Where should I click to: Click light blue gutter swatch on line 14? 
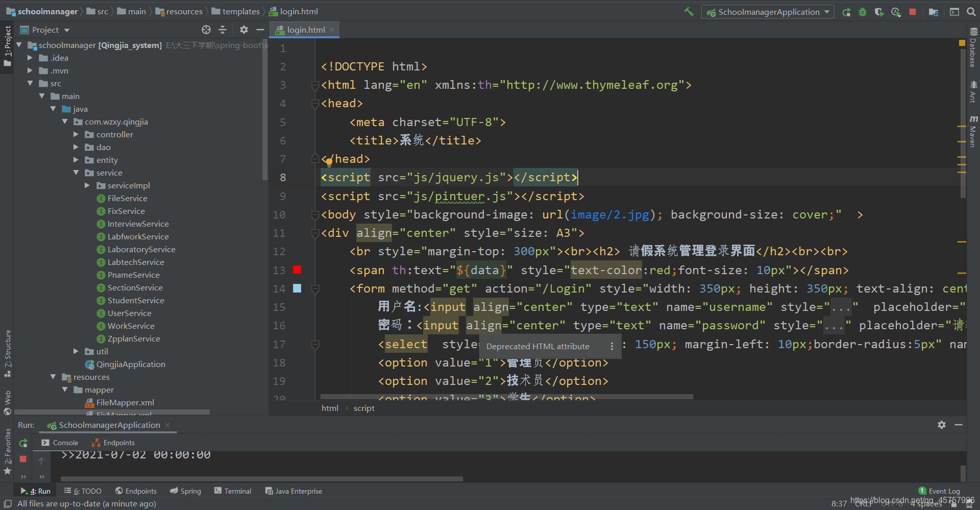pos(297,288)
